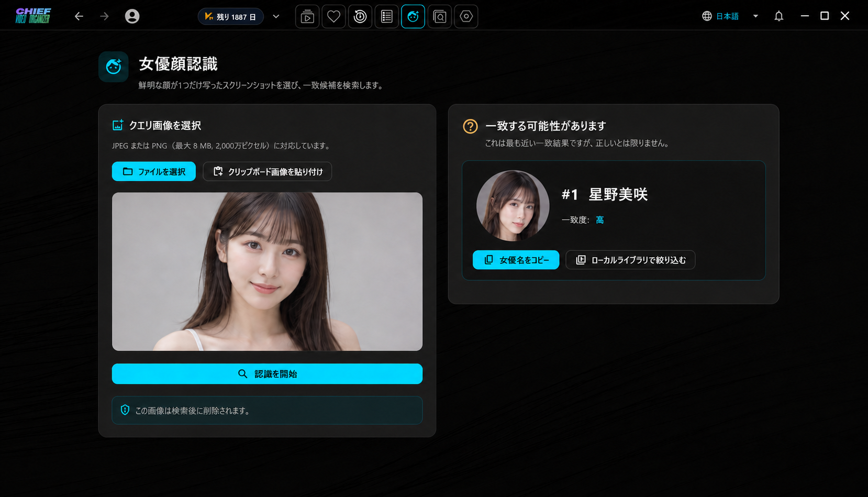
Task: Click この画像は検索後に削除されます notice text
Action: click(192, 411)
